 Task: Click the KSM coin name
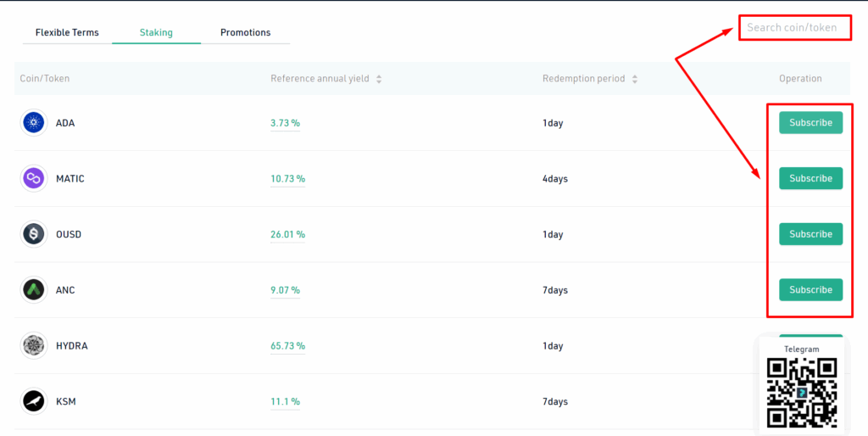click(66, 401)
